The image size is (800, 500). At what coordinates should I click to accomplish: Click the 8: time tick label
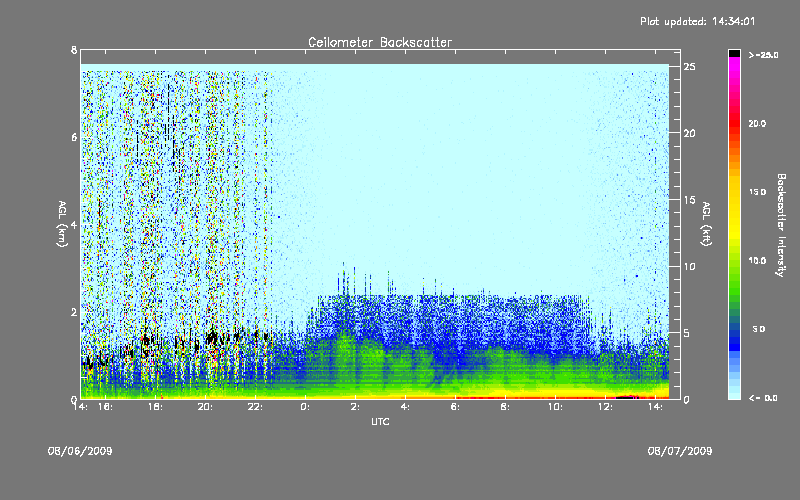pos(505,407)
